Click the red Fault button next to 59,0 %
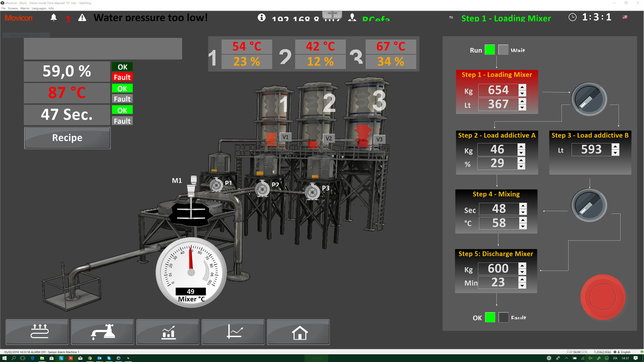 pyautogui.click(x=122, y=77)
